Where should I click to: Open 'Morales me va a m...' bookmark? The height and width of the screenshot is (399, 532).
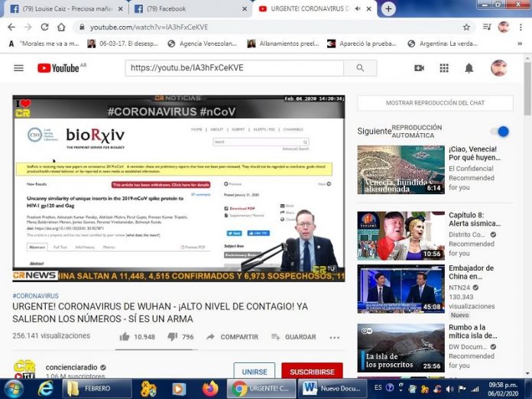click(44, 44)
